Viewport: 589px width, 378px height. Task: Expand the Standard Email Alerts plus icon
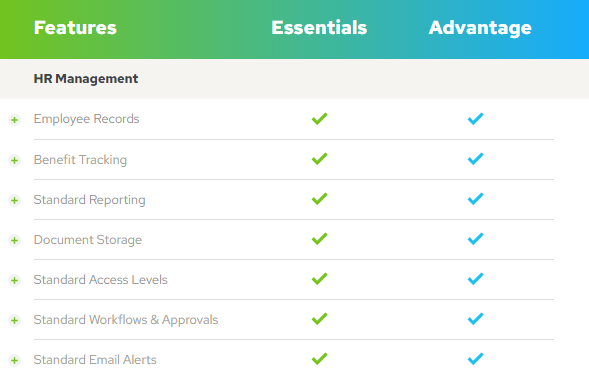14,360
